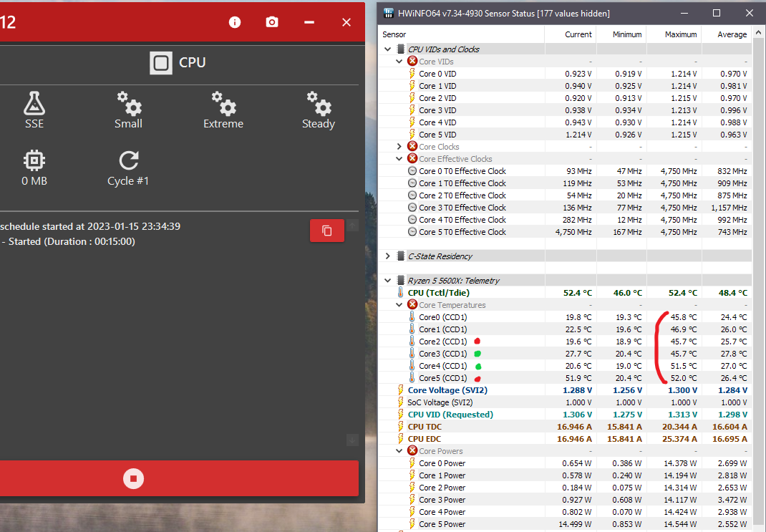The image size is (766, 532).
Task: Collapse the Core Powers group
Action: tap(399, 451)
